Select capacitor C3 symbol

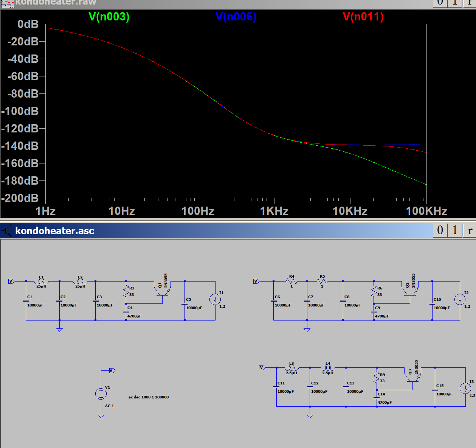click(95, 301)
